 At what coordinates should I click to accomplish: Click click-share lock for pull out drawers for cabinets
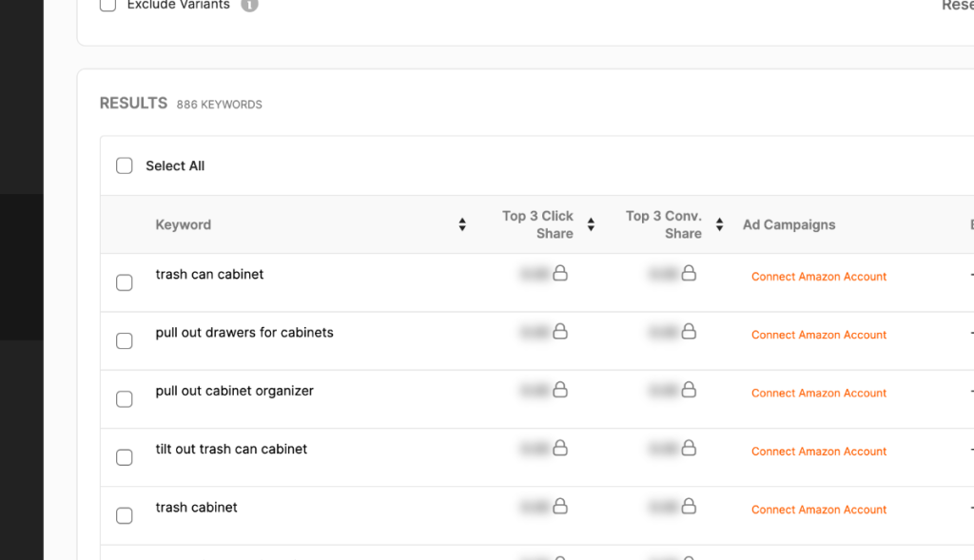coord(560,331)
